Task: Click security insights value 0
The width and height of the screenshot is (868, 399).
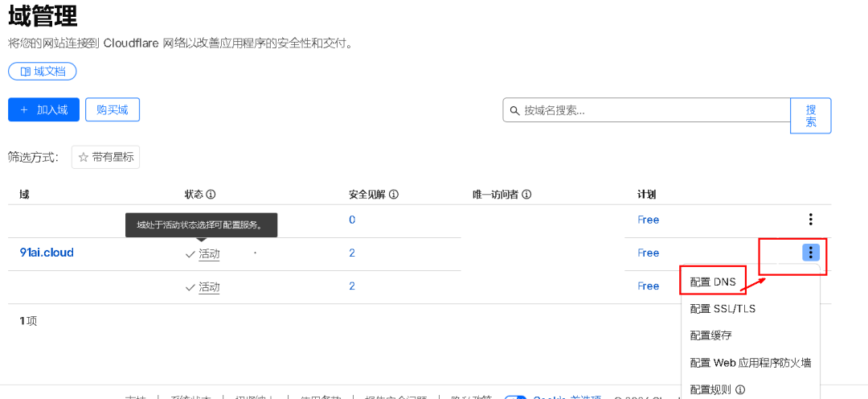Action: click(x=352, y=220)
